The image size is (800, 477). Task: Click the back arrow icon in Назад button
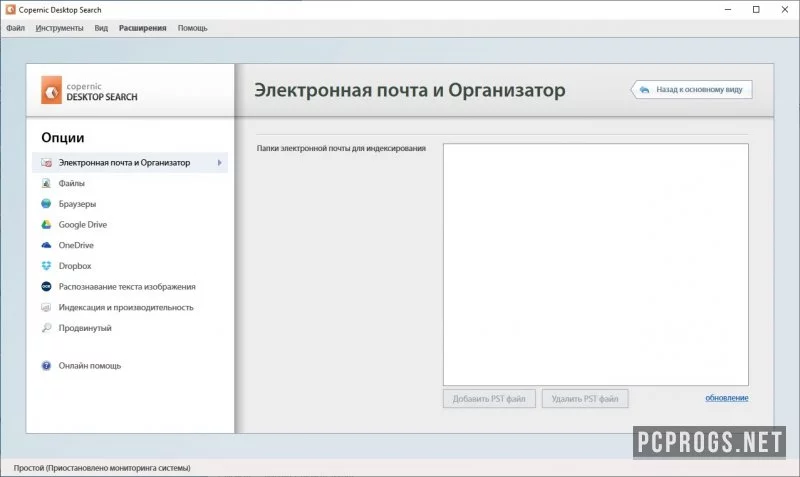644,90
